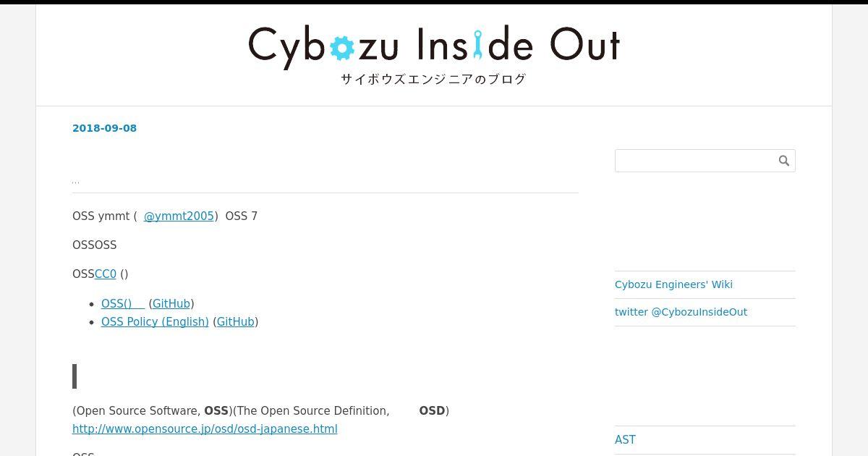Click the section heading bar marker

click(75, 376)
